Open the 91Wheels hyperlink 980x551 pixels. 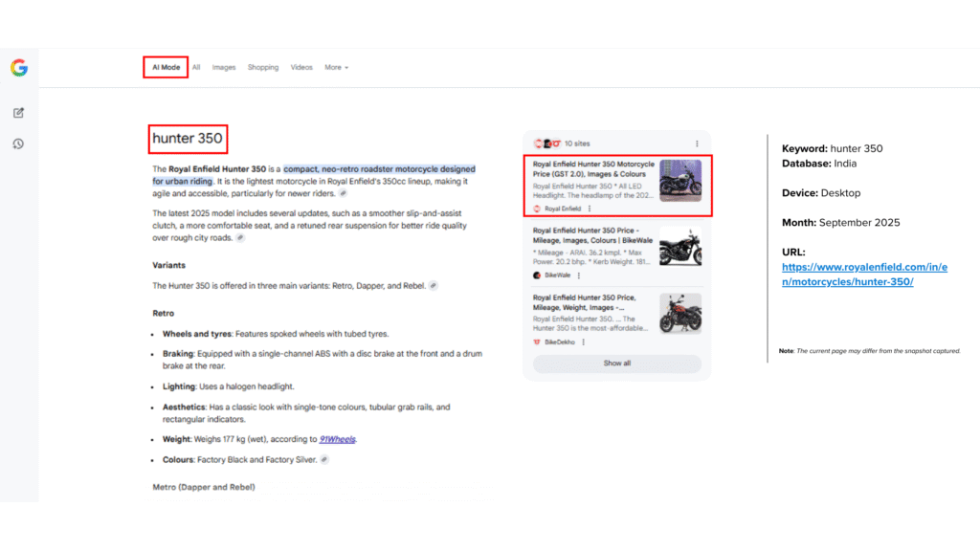[x=338, y=440]
